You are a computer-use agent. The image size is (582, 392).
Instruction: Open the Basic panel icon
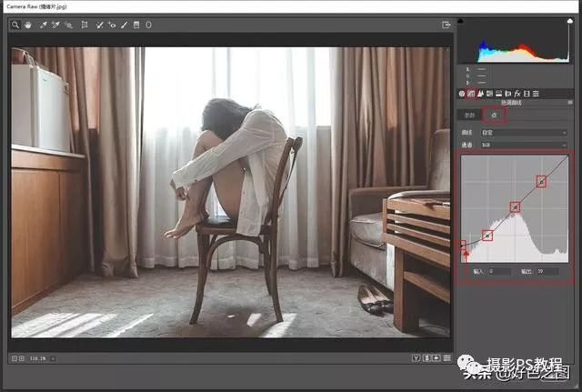coord(462,94)
